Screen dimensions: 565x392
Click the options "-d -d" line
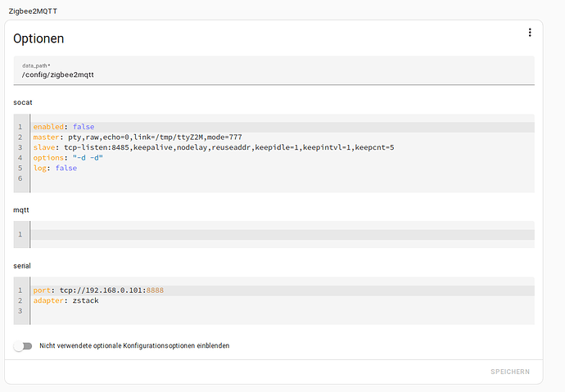coord(68,158)
